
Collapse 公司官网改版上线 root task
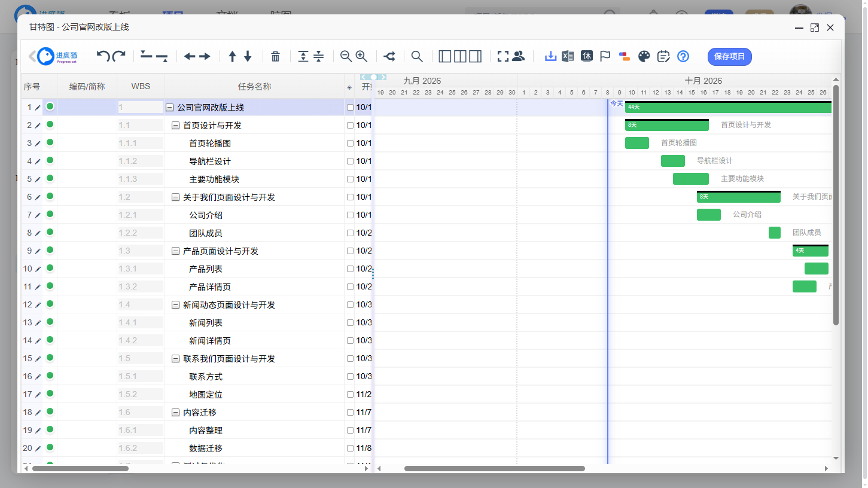[169, 108]
